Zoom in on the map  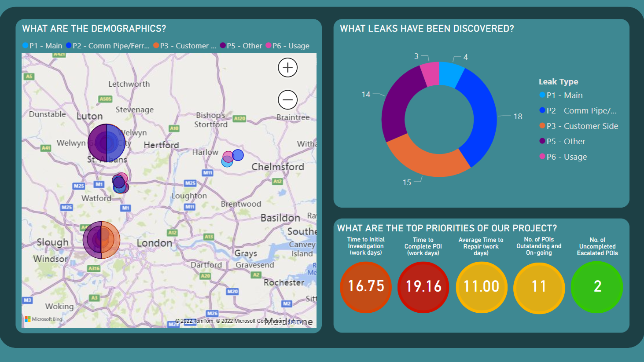click(x=287, y=68)
